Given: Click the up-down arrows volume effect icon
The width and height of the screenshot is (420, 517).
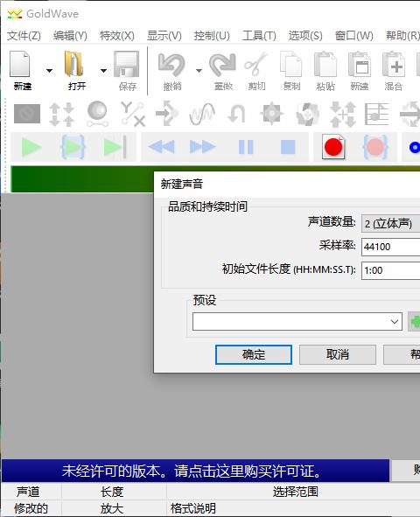Looking at the screenshot, I should pyautogui.click(x=61, y=114).
